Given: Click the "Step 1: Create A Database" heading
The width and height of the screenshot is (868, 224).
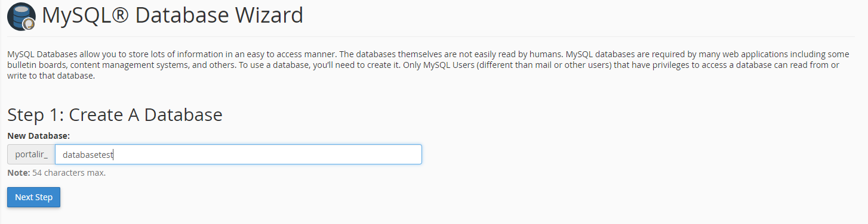Looking at the screenshot, I should (x=115, y=114).
